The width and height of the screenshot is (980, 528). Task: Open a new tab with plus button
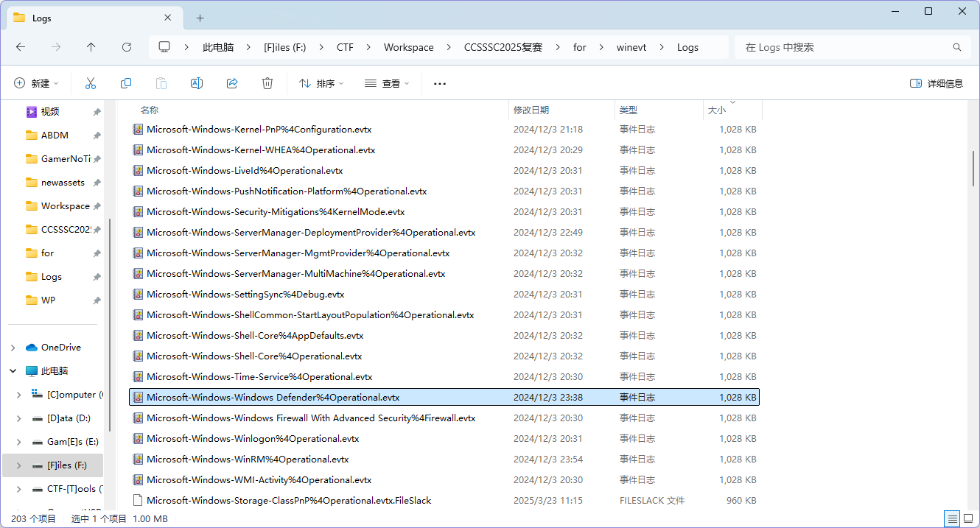pos(200,18)
